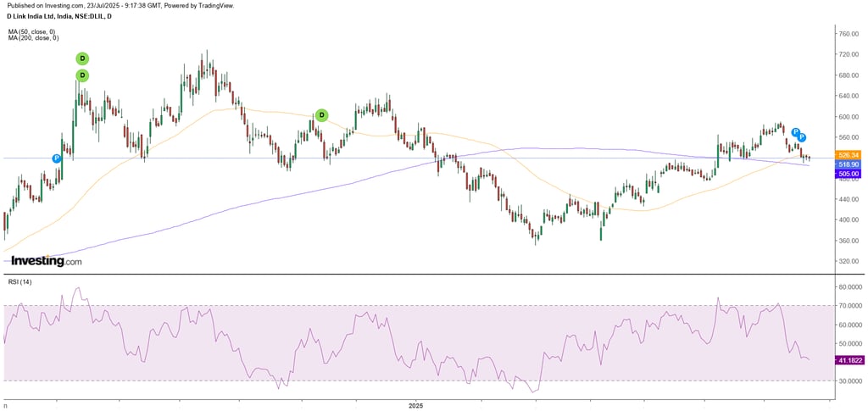Click the lower green D marker of the stacked pair
The width and height of the screenshot is (868, 411).
(82, 75)
